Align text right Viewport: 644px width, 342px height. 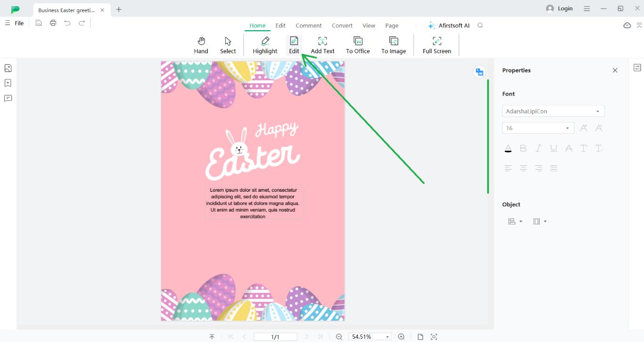tap(538, 168)
